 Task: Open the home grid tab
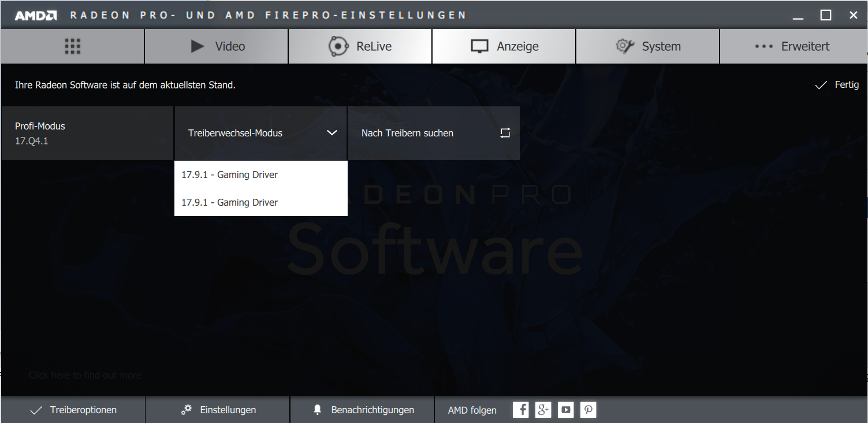click(x=72, y=46)
